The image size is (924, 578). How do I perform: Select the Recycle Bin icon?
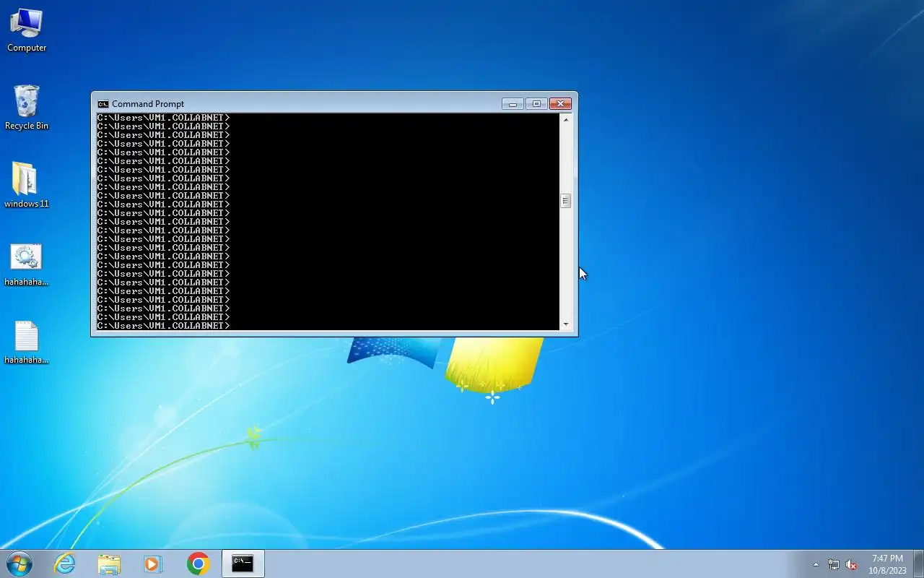(x=27, y=108)
